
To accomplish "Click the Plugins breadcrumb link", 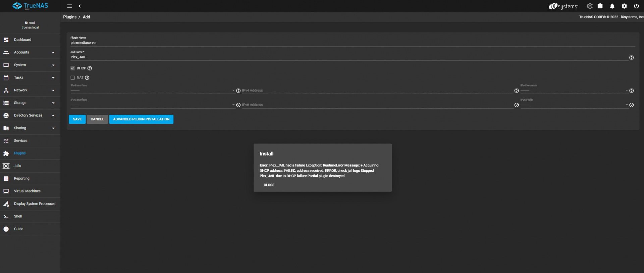I will pyautogui.click(x=70, y=17).
